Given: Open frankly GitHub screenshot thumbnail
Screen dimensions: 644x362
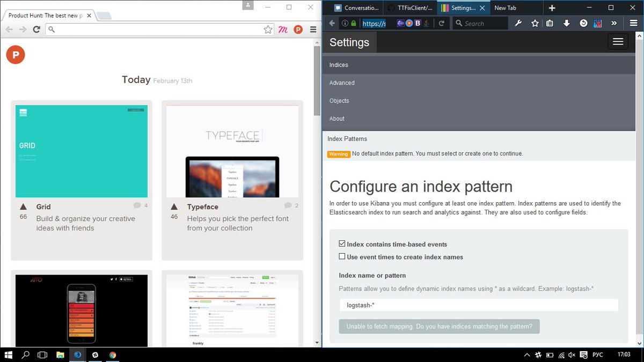Looking at the screenshot, I should coord(232,311).
